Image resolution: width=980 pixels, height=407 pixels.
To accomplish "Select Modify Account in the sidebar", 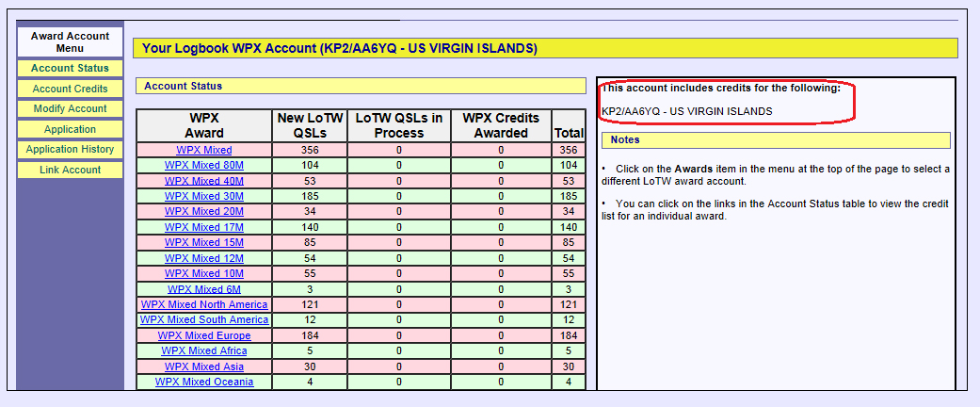I will point(70,108).
